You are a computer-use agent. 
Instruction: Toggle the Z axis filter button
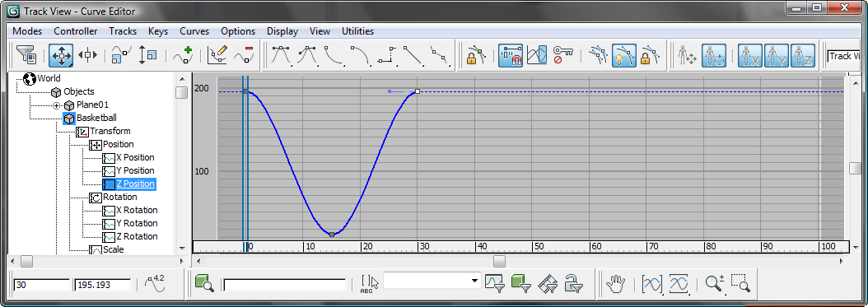point(803,55)
